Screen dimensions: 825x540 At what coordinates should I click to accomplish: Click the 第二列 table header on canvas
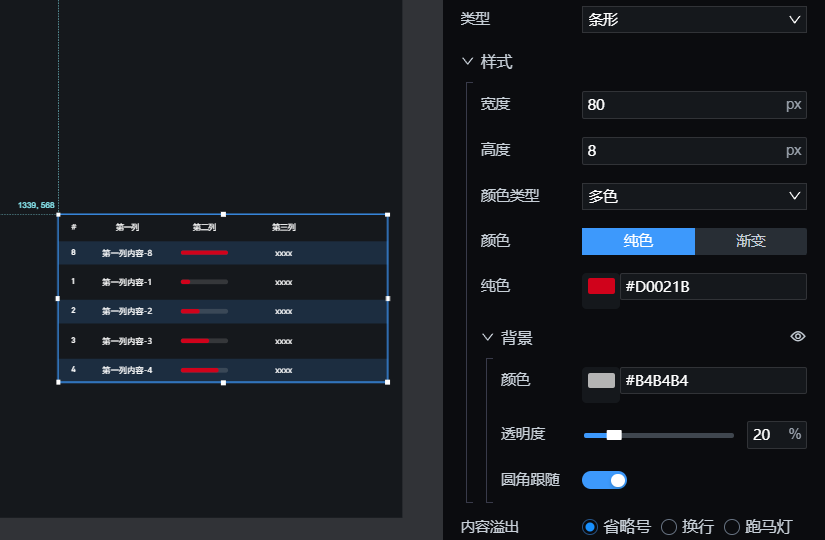coord(204,227)
